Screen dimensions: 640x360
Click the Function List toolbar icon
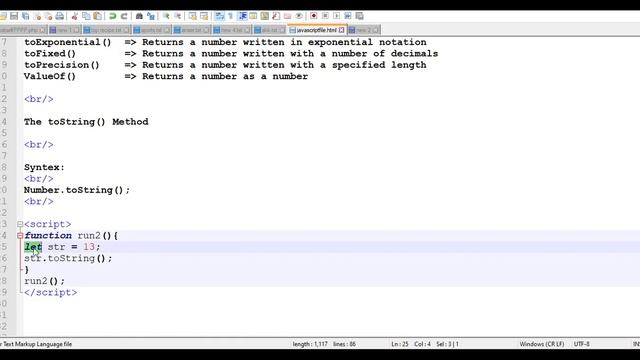point(276,16)
